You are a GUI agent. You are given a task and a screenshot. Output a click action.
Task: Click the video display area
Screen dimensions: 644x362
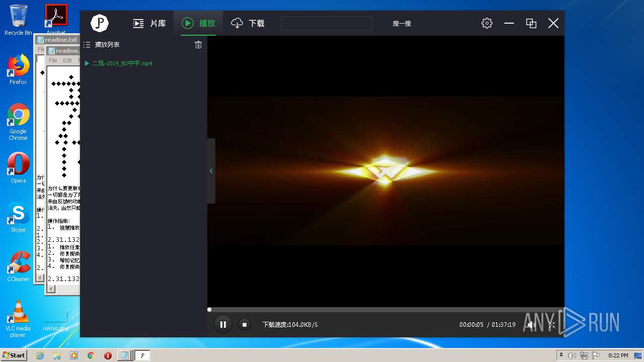[x=385, y=171]
